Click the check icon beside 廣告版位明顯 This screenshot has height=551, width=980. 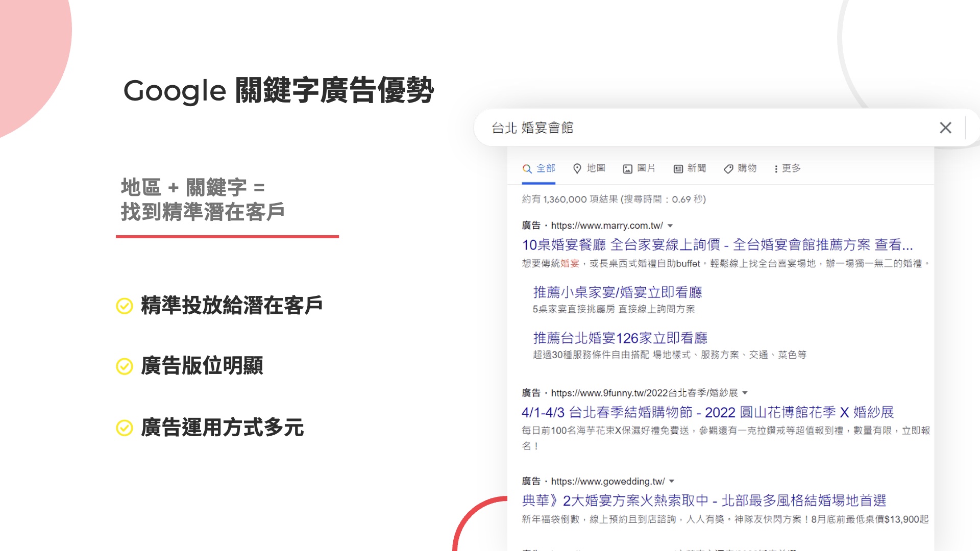125,366
